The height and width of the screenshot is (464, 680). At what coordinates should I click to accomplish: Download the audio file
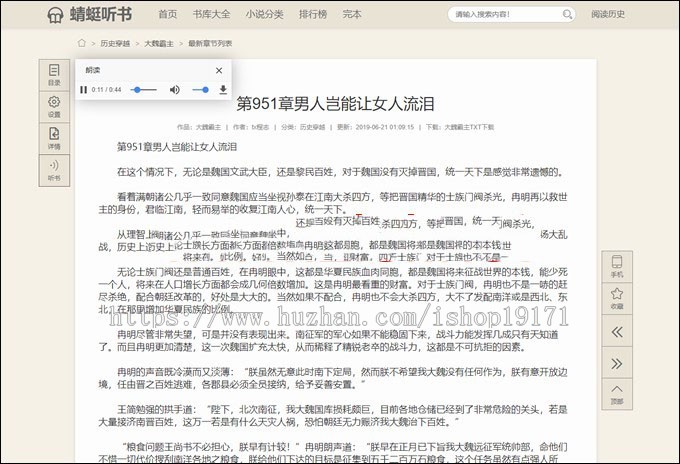pyautogui.click(x=223, y=90)
